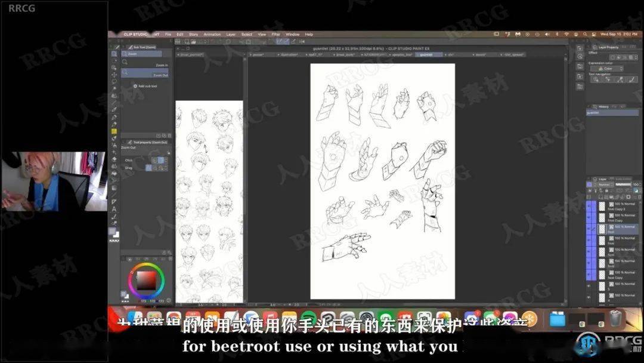Viewport: 644px width, 363px height.
Task: Open the Filter menu
Action: [x=276, y=35]
